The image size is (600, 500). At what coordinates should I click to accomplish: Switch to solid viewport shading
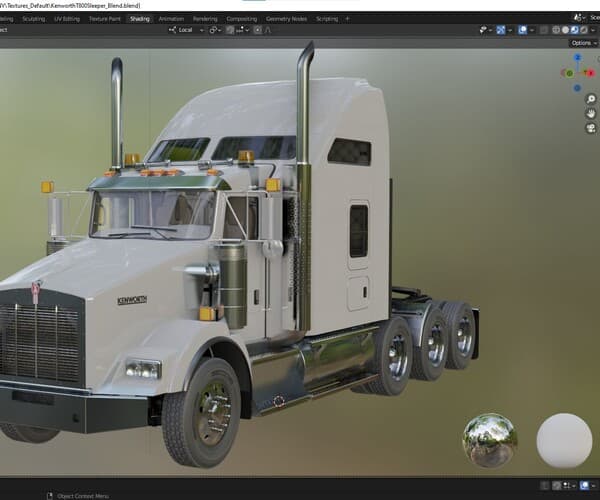click(565, 30)
